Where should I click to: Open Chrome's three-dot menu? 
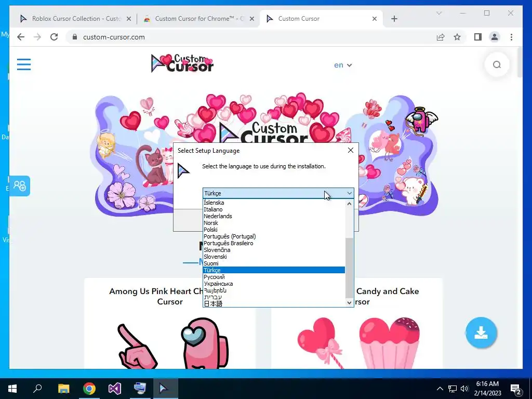(x=511, y=37)
